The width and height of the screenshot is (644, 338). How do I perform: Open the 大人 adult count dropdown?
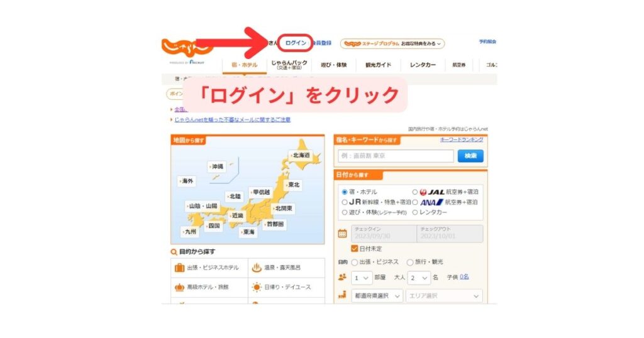click(419, 278)
